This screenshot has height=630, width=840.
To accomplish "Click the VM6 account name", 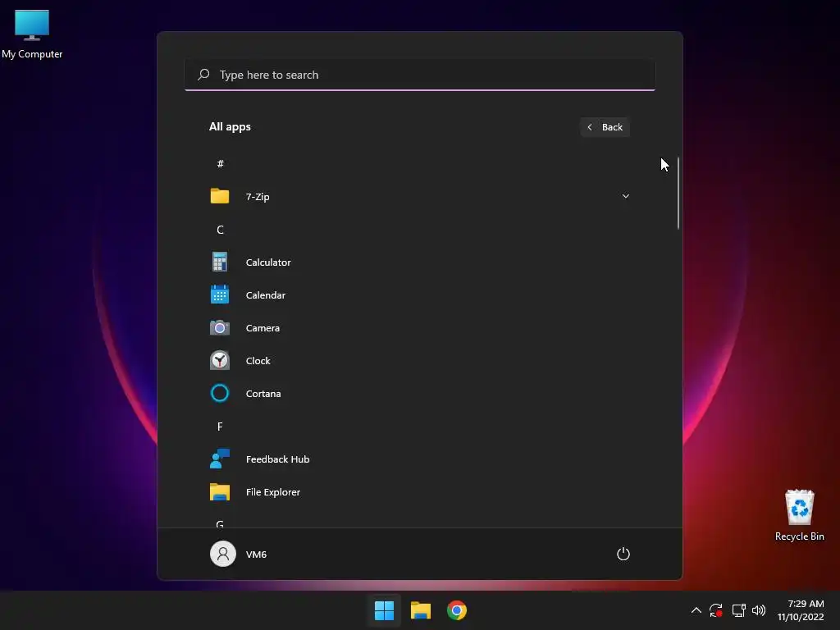I will (256, 555).
